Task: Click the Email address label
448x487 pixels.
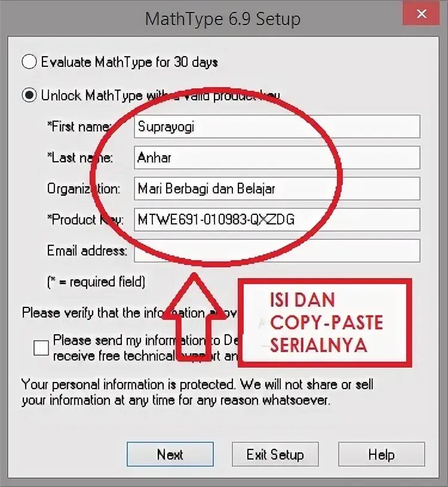Action: click(87, 250)
